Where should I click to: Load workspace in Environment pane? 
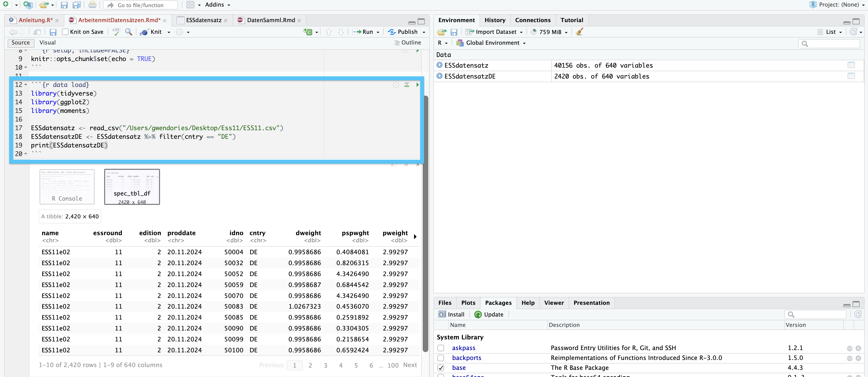point(442,32)
